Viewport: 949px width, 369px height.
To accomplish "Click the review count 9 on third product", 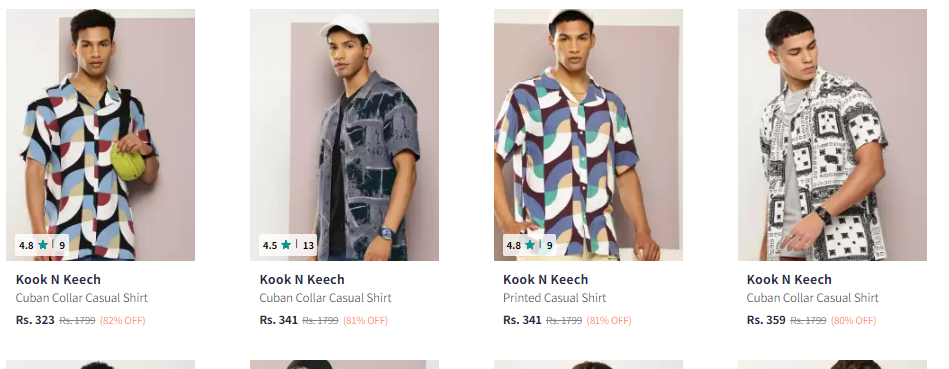I will 550,246.
